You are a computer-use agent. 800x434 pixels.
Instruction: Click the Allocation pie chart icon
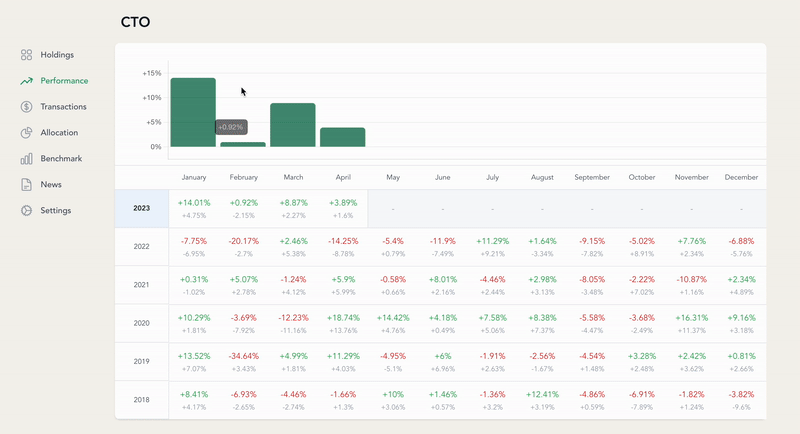(x=27, y=133)
